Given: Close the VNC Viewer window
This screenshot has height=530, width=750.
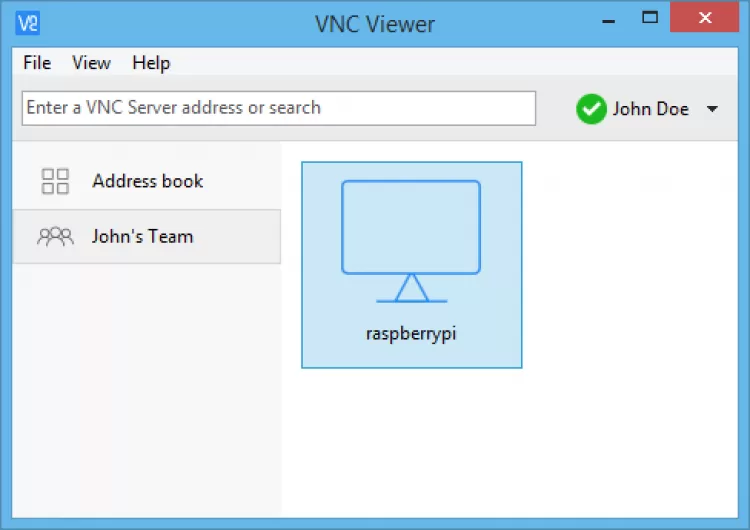Looking at the screenshot, I should [705, 18].
